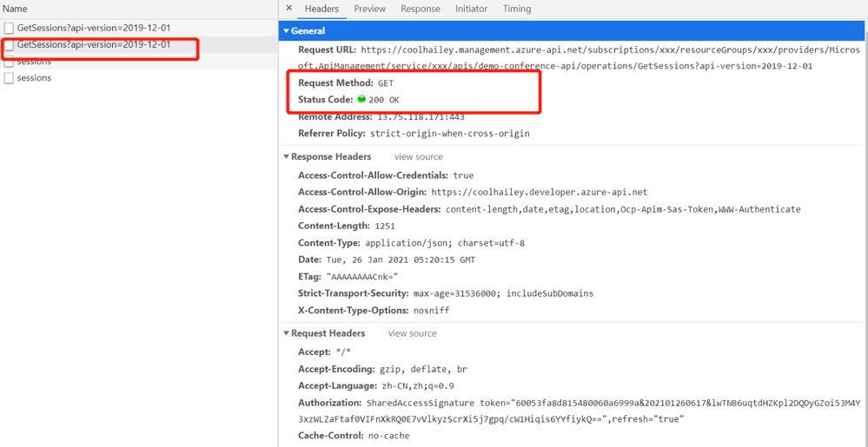Click the gzip, deflate, br value
868x447 pixels.
423,368
